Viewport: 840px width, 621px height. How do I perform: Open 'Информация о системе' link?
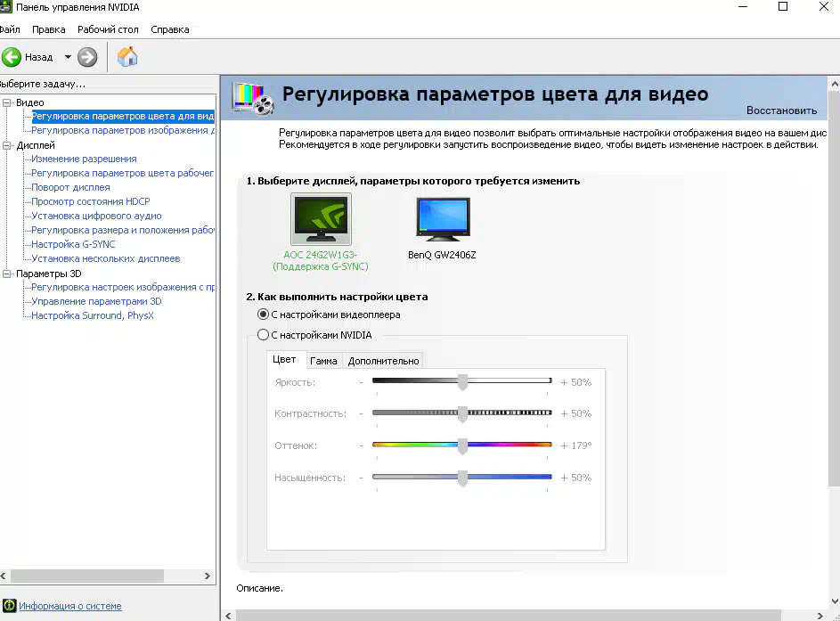tap(70, 606)
